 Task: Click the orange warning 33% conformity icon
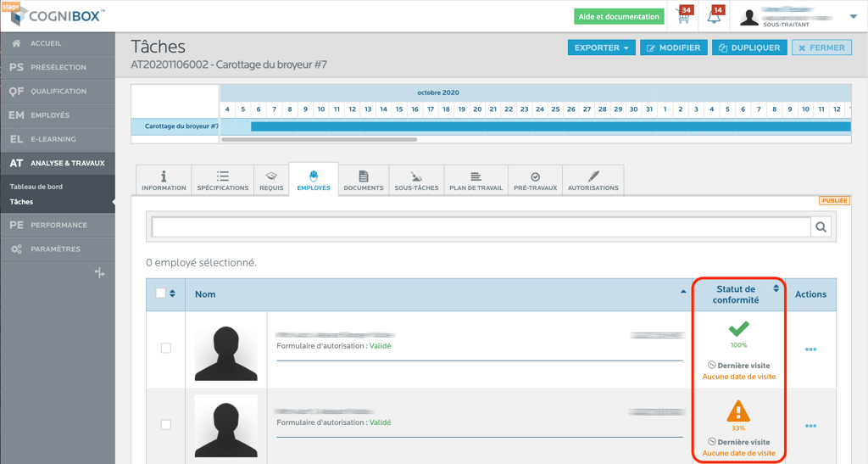tap(738, 411)
